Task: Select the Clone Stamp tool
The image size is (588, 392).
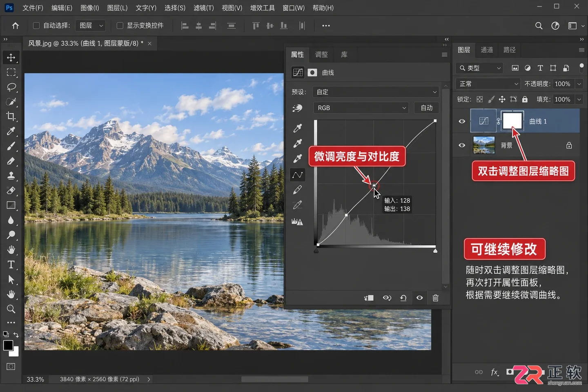Action: (x=11, y=176)
